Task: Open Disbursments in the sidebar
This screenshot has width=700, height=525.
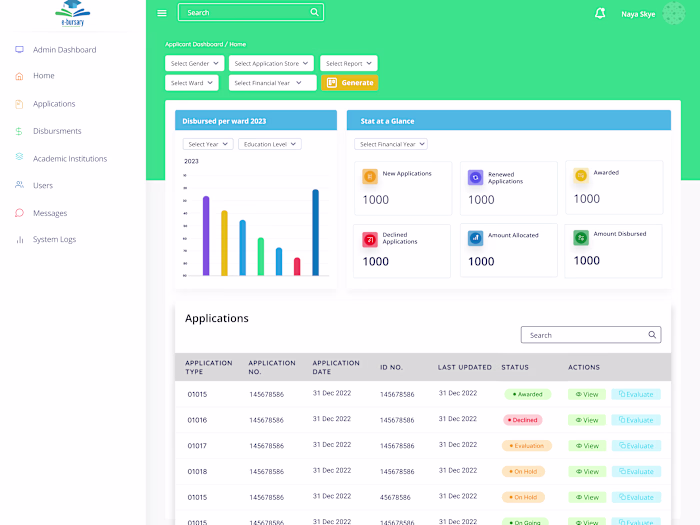Action: 57,131
